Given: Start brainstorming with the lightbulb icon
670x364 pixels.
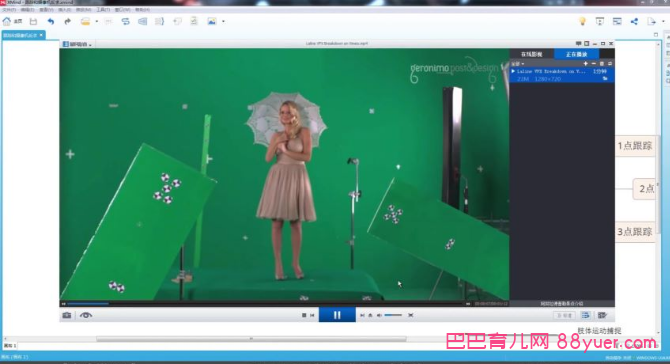Looking at the screenshot, I should [582, 21].
